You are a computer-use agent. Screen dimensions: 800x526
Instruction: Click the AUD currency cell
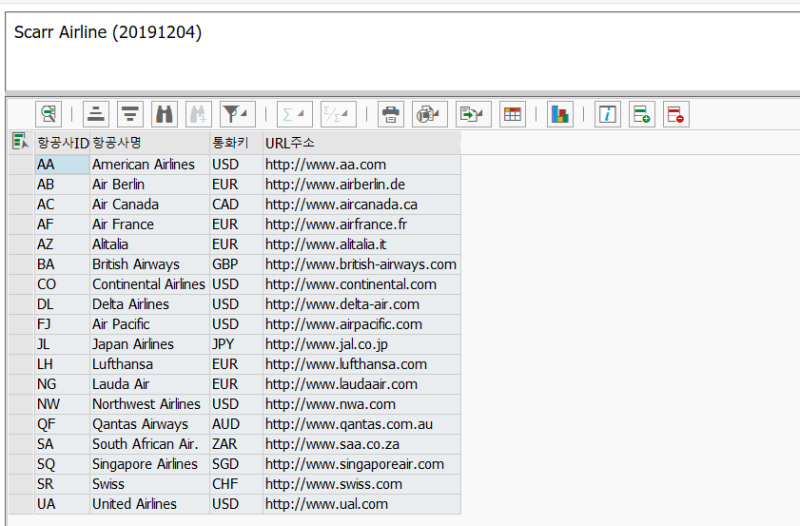click(236, 424)
